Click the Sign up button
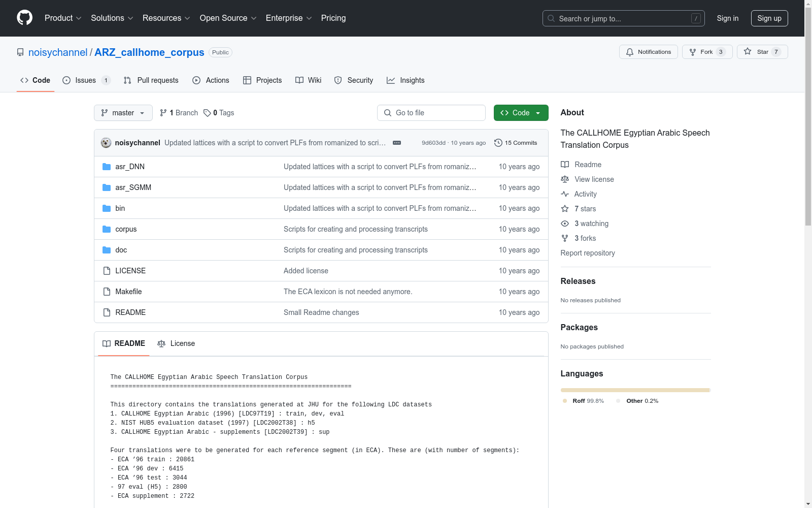812x508 pixels. pos(769,18)
